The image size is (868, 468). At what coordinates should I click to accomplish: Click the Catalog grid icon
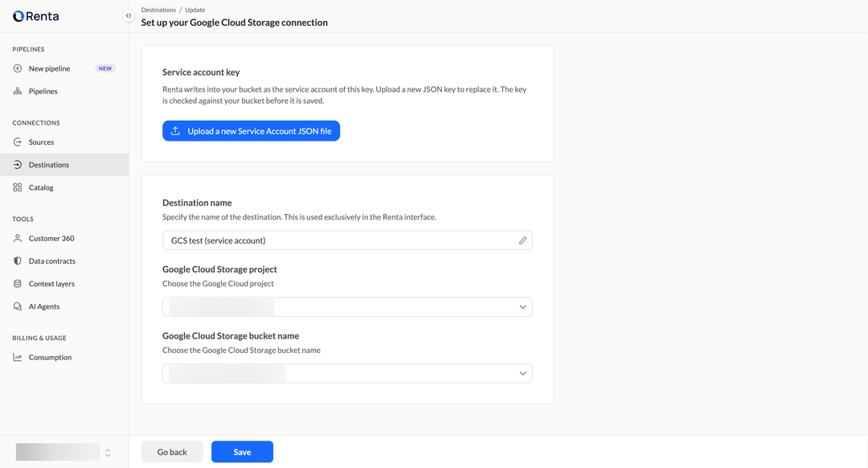tap(18, 187)
